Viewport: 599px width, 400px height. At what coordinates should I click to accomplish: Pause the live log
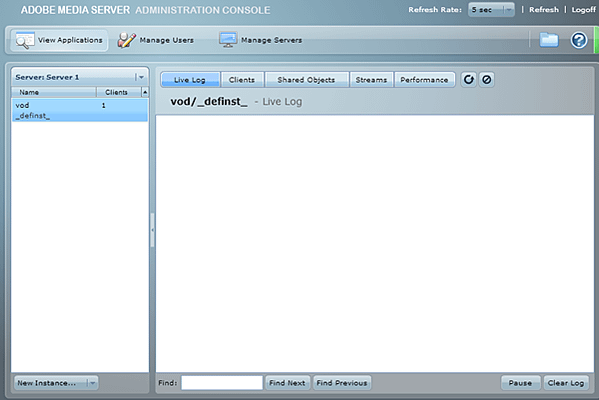520,383
